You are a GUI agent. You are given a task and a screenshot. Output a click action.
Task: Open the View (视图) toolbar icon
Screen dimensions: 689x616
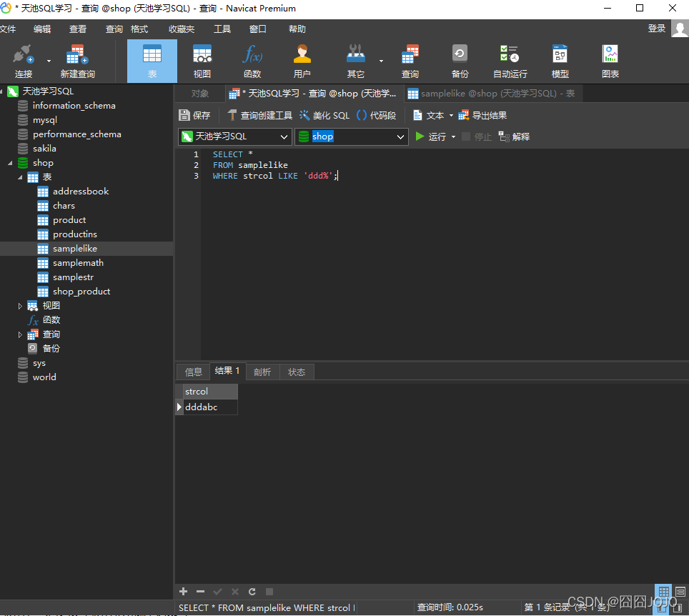point(202,61)
